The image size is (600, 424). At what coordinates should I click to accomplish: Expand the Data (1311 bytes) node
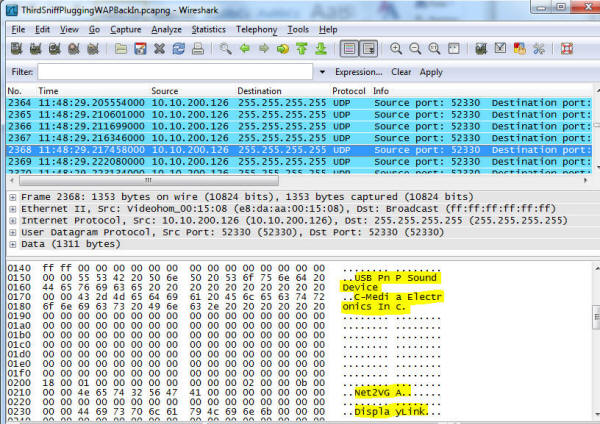(x=13, y=244)
